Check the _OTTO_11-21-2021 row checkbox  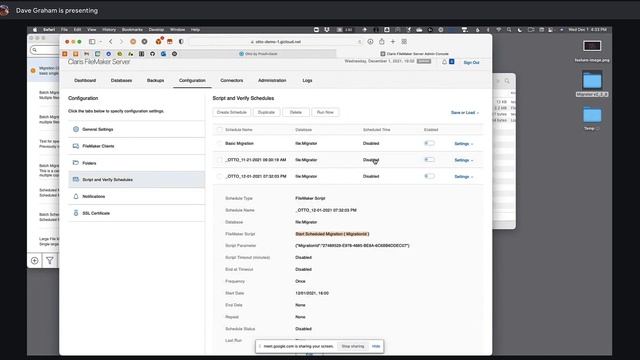[x=220, y=160]
